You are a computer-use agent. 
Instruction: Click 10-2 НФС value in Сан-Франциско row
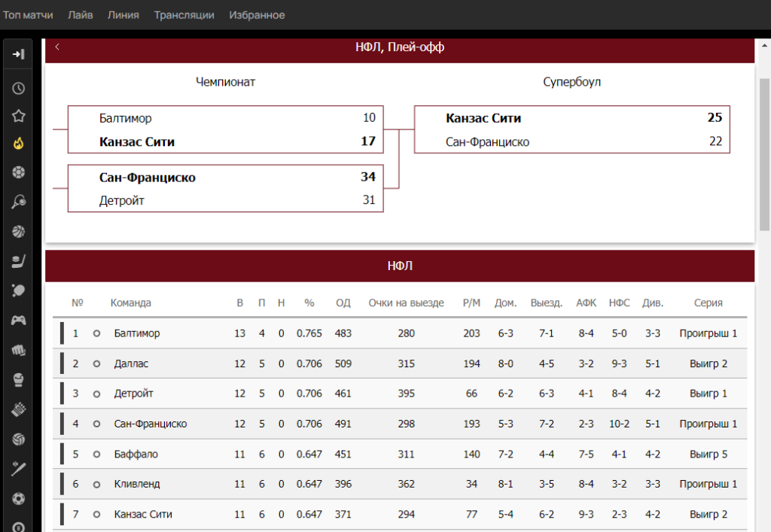[619, 424]
